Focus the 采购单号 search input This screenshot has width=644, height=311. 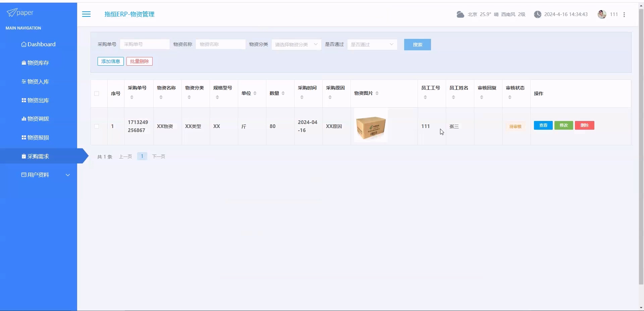[145, 44]
